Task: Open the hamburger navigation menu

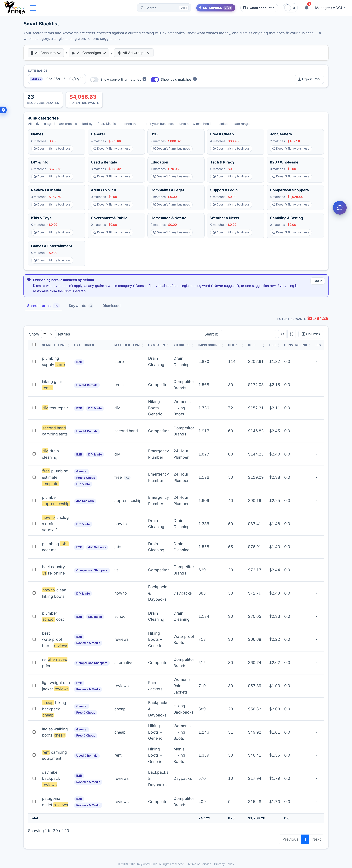Action: click(x=33, y=8)
